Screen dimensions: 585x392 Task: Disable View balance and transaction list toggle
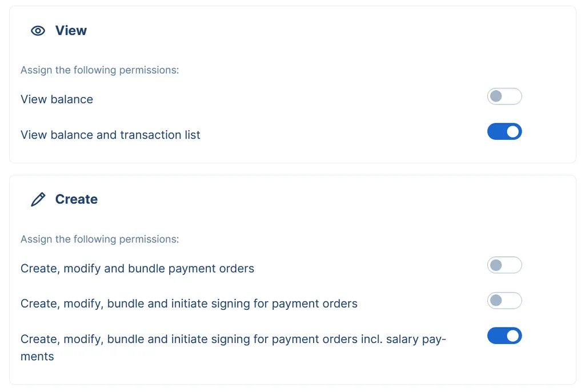[504, 132]
